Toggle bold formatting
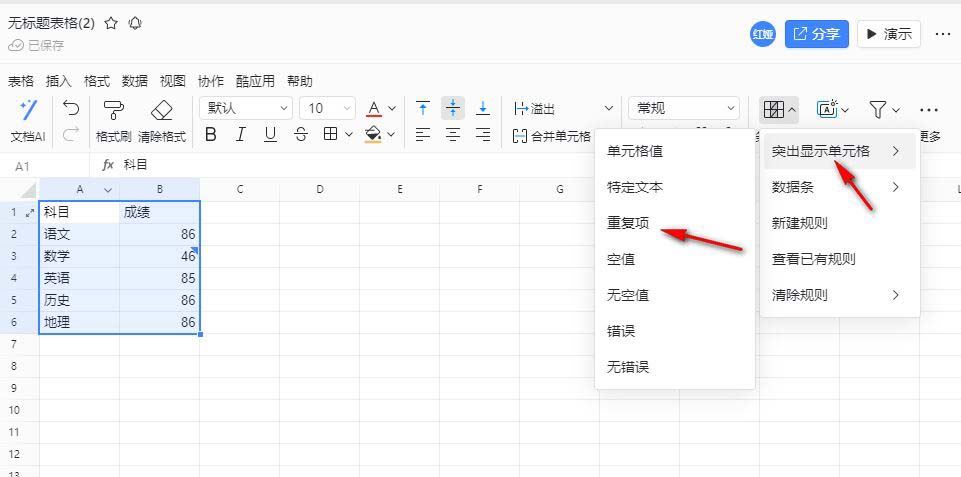This screenshot has width=961, height=477. tap(211, 135)
